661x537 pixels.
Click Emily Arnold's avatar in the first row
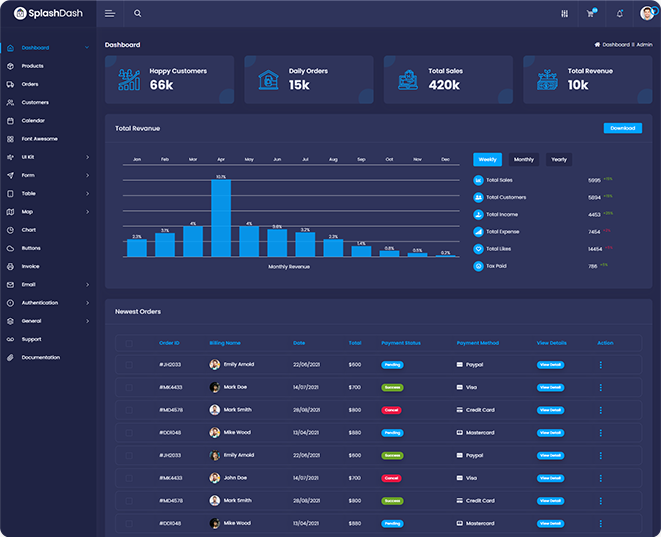[215, 365]
